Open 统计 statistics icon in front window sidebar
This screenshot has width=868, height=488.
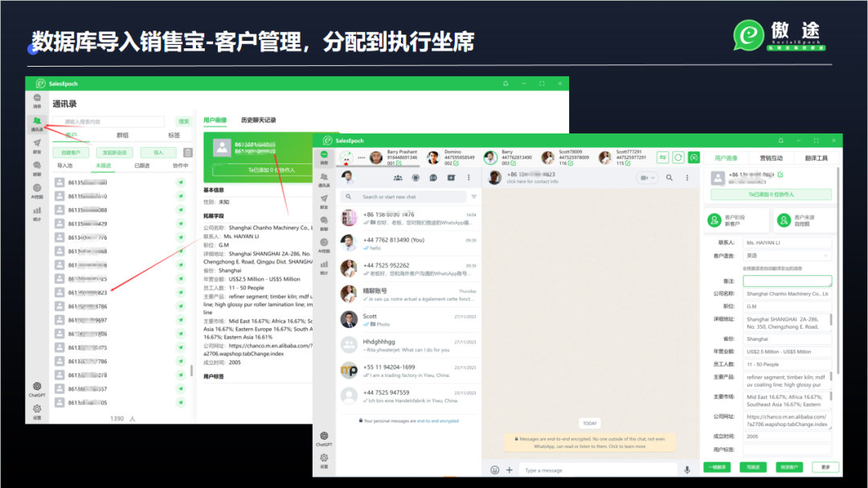coord(325,268)
